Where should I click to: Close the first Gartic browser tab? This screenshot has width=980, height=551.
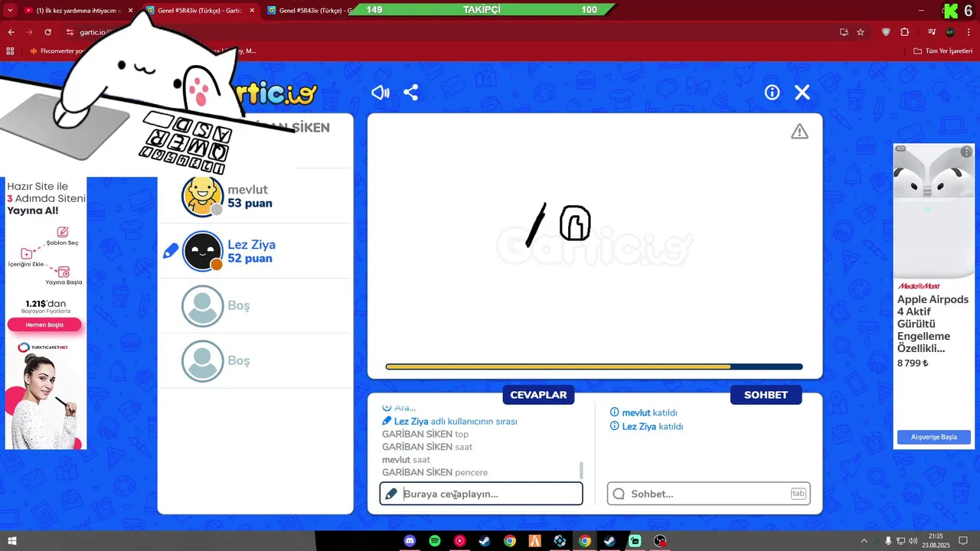[x=252, y=11]
